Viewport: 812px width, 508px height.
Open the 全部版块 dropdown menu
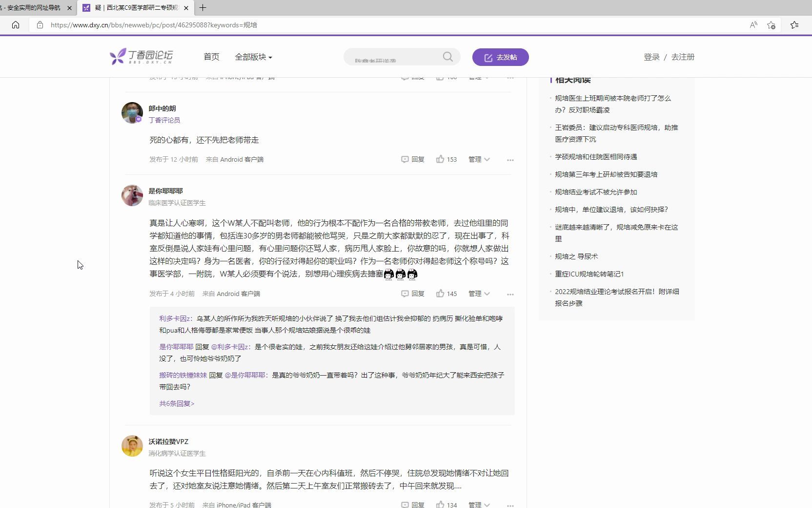click(253, 57)
